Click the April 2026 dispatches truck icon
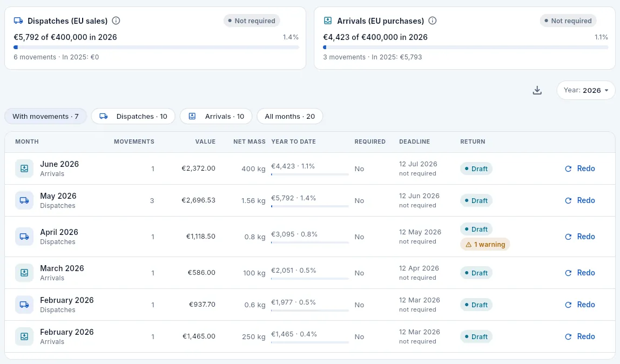620x364 pixels. (24, 237)
